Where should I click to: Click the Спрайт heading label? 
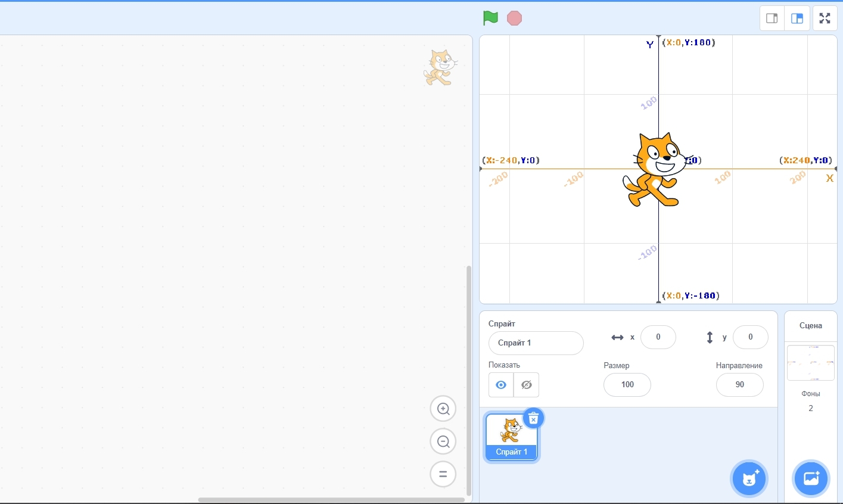pos(502,324)
